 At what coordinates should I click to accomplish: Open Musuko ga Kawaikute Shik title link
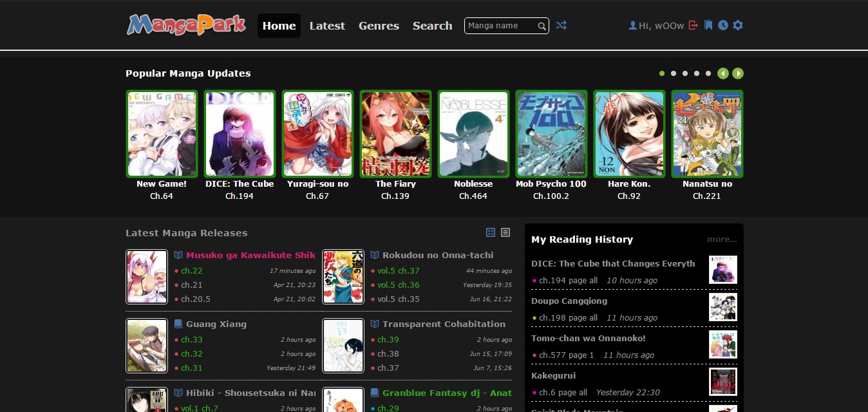[251, 256]
